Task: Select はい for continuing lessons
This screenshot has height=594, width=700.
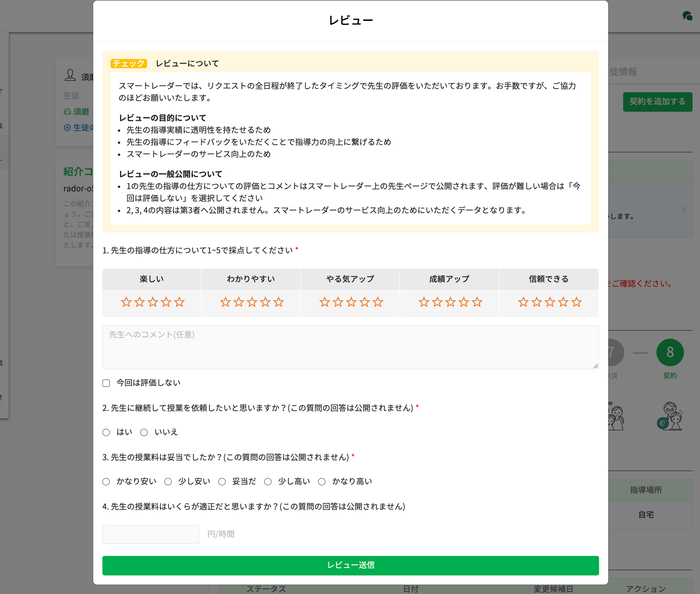Action: tap(106, 432)
